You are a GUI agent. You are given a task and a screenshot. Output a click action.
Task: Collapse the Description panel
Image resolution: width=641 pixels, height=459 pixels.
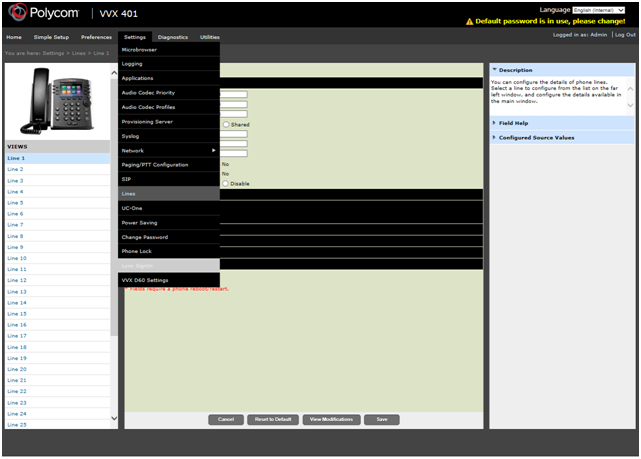tap(494, 70)
